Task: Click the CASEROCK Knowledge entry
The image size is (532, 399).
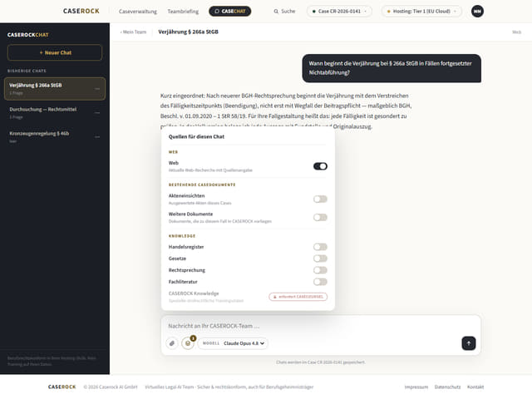Action: click(x=206, y=297)
